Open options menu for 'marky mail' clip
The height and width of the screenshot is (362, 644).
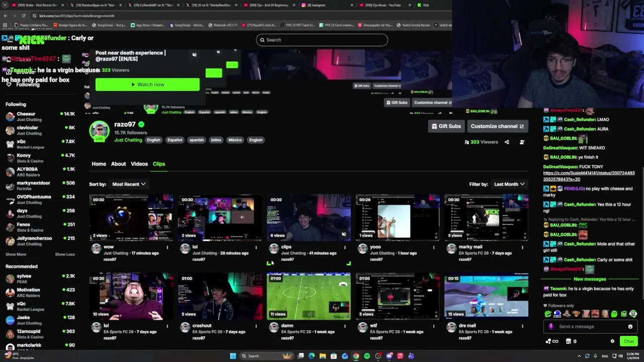pyautogui.click(x=522, y=247)
